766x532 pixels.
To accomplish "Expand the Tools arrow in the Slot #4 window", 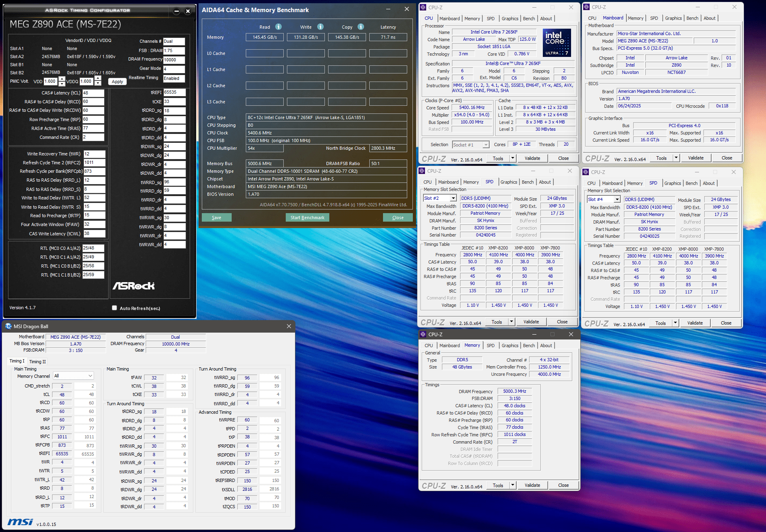I will coord(675,323).
